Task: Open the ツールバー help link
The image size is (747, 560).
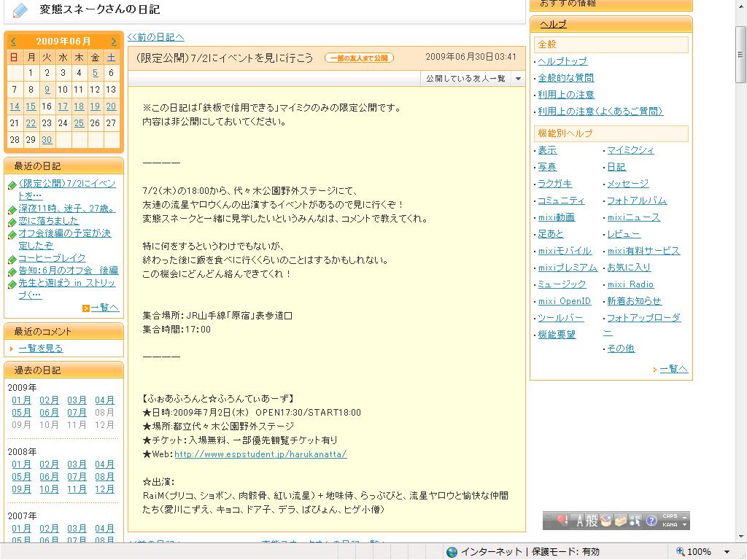Action: coord(561,318)
